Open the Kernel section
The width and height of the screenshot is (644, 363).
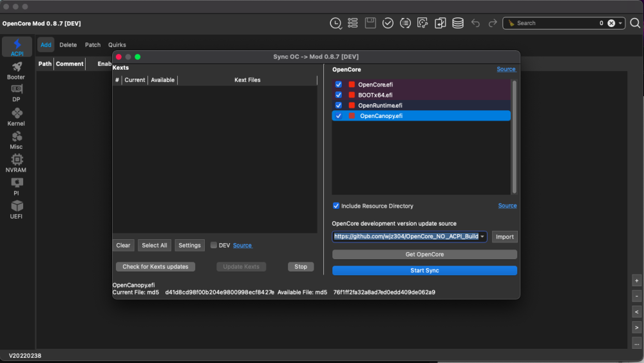(x=16, y=117)
